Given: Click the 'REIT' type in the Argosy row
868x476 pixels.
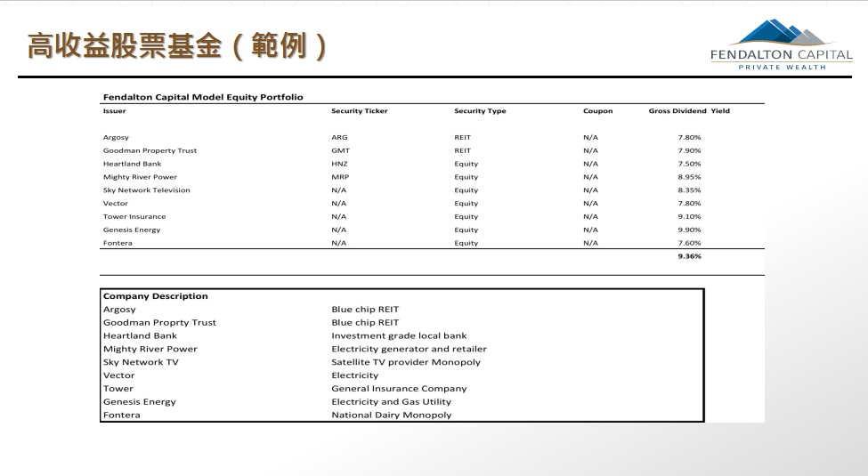Looking at the screenshot, I should coord(462,137).
